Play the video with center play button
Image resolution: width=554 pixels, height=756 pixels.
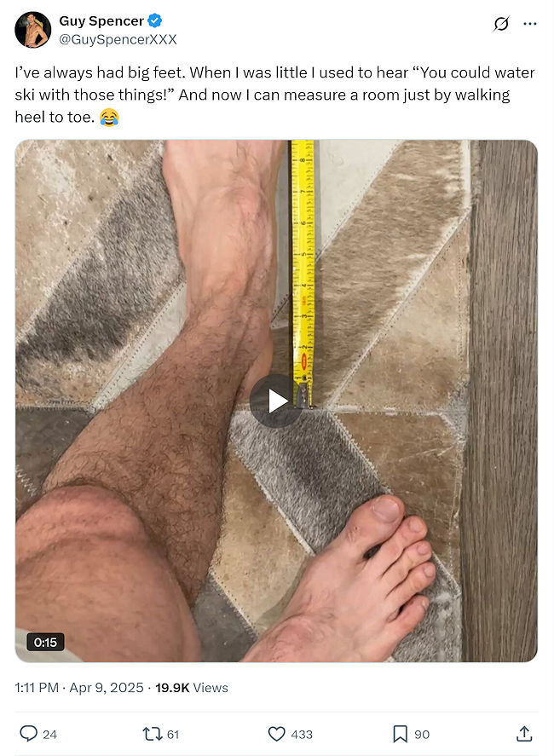pos(276,401)
